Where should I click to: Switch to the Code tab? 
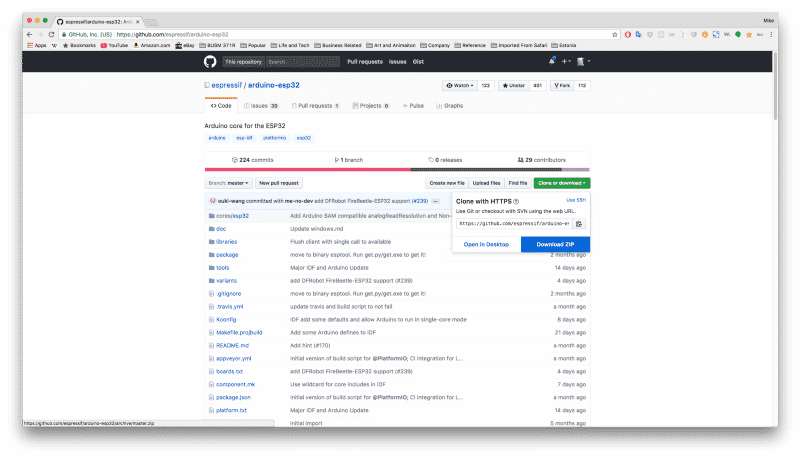click(221, 106)
